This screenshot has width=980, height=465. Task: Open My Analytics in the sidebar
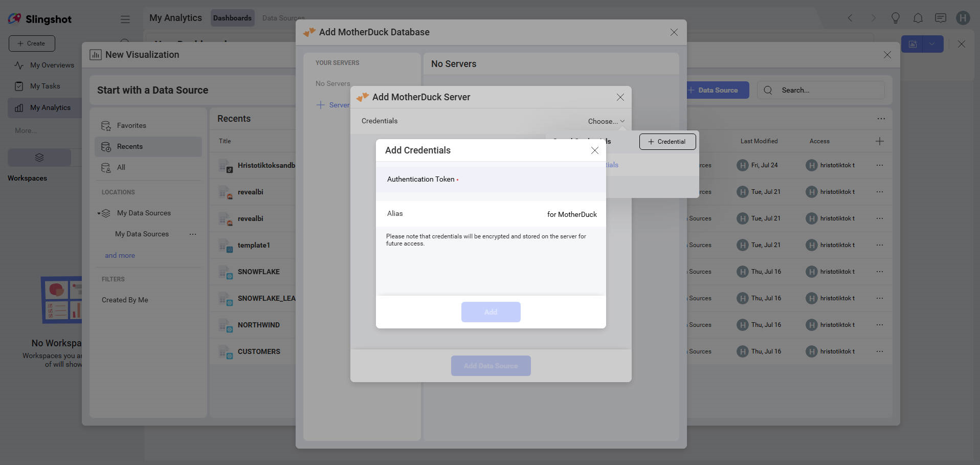click(44, 108)
